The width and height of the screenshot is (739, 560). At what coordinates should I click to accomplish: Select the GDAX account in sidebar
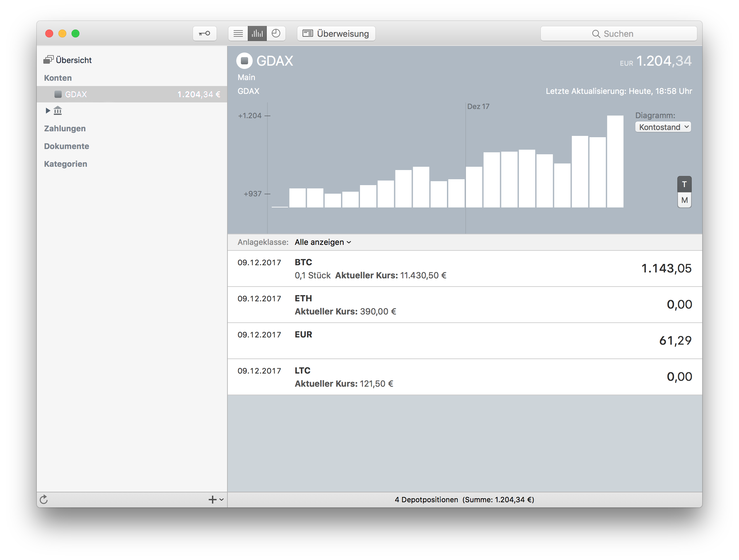[132, 94]
